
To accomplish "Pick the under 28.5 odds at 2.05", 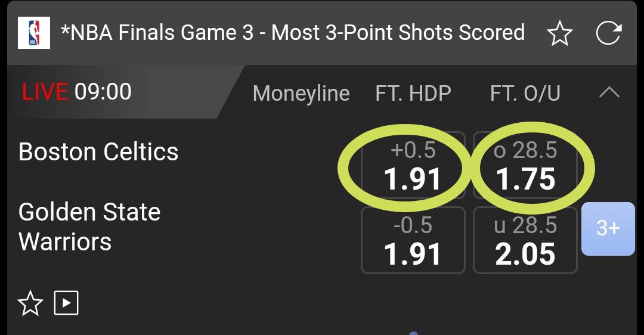I will click(x=525, y=240).
